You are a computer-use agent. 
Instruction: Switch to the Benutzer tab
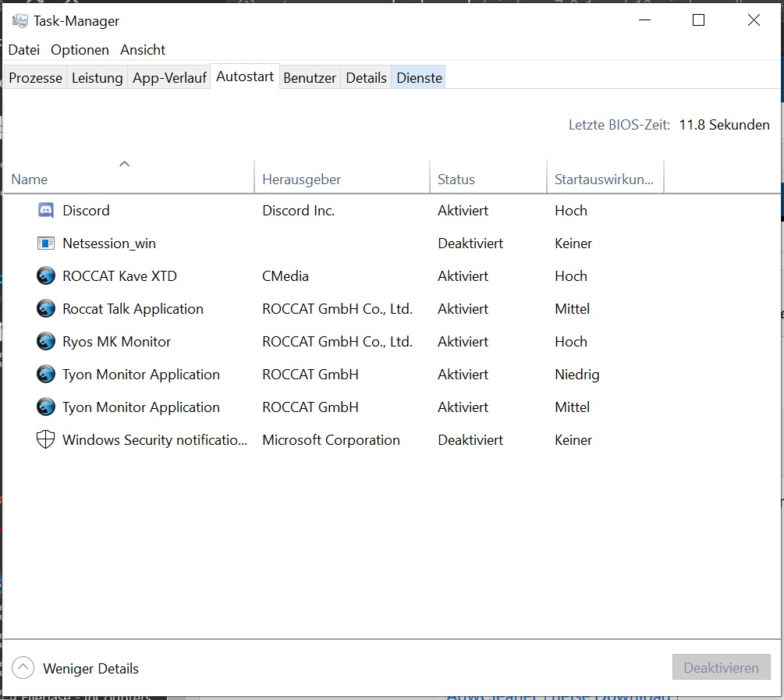[x=310, y=77]
